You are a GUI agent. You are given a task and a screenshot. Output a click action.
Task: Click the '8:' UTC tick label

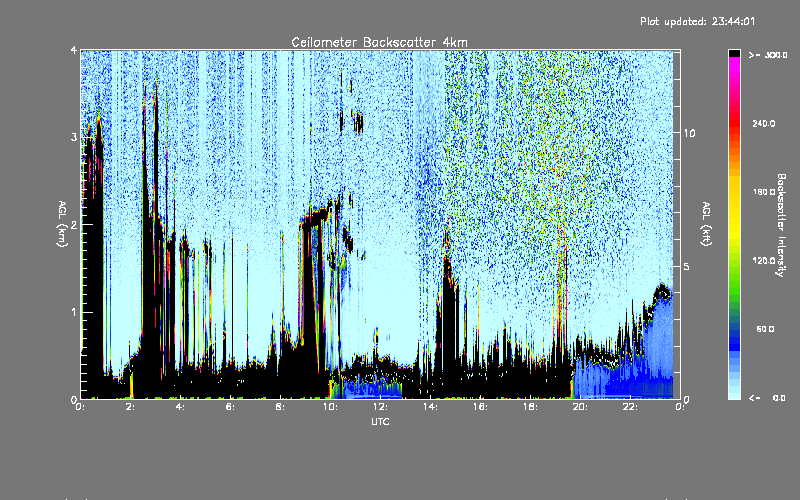[280, 407]
